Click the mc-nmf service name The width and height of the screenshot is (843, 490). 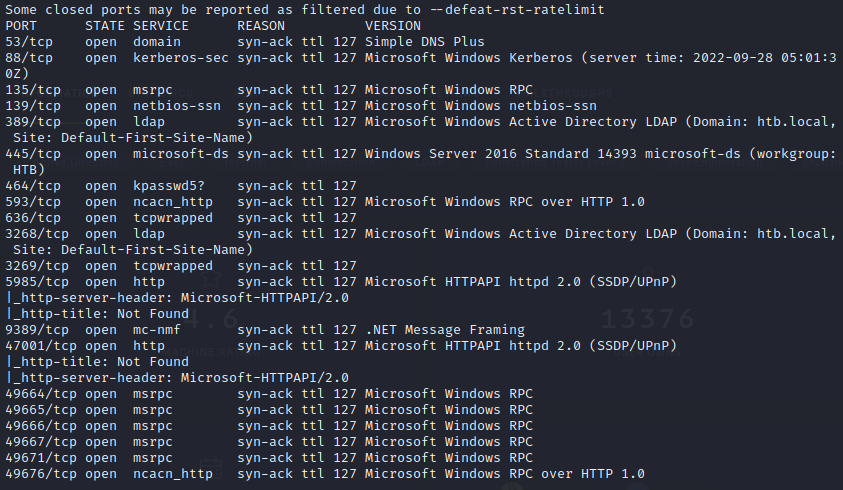157,330
